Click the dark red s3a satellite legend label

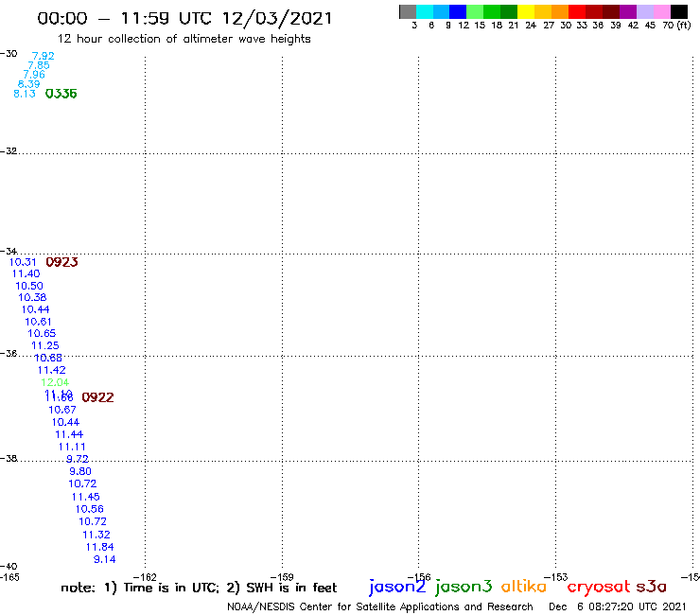(652, 587)
